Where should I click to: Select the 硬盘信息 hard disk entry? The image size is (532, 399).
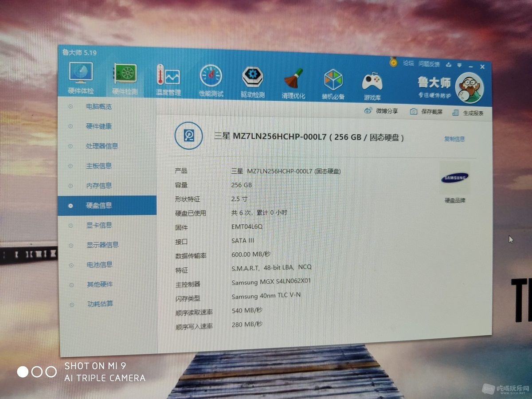tap(107, 205)
